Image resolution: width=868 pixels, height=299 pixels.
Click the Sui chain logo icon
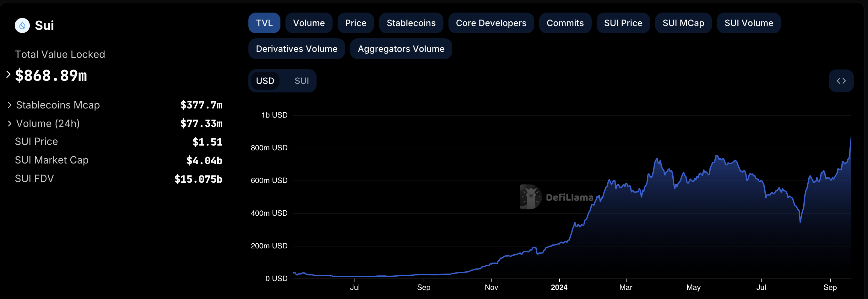click(x=22, y=25)
